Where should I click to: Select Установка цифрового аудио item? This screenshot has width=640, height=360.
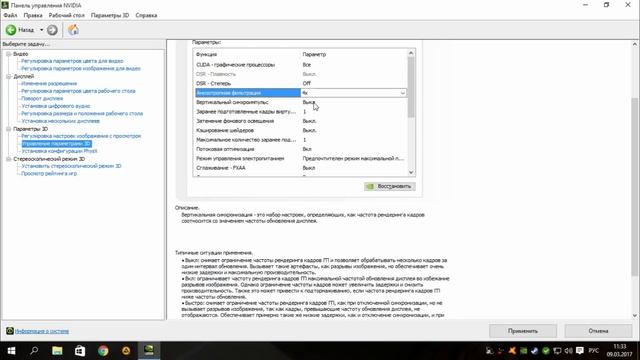click(56, 106)
